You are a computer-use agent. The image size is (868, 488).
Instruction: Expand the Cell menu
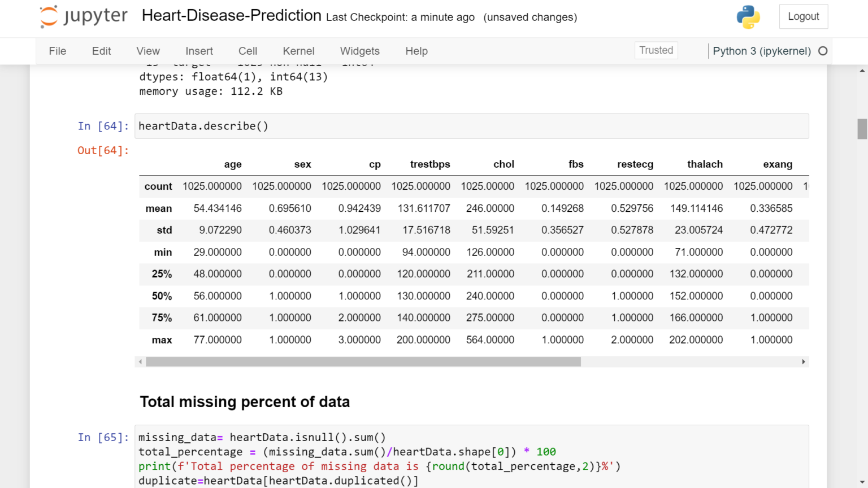[x=248, y=51]
